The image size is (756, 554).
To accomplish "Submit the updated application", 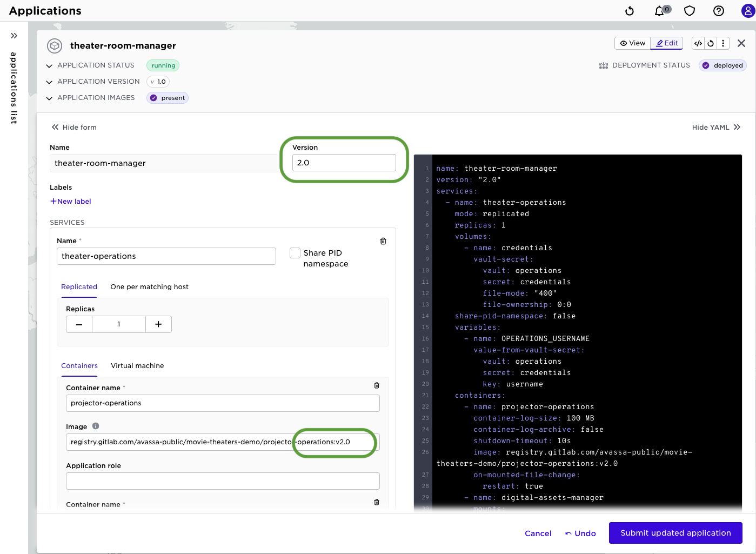I will click(x=675, y=533).
